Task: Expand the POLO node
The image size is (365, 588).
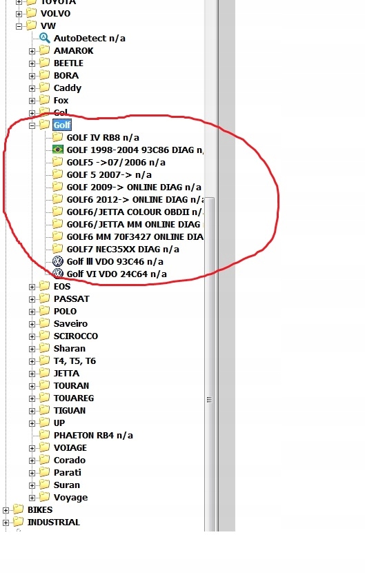Action: 32,312
